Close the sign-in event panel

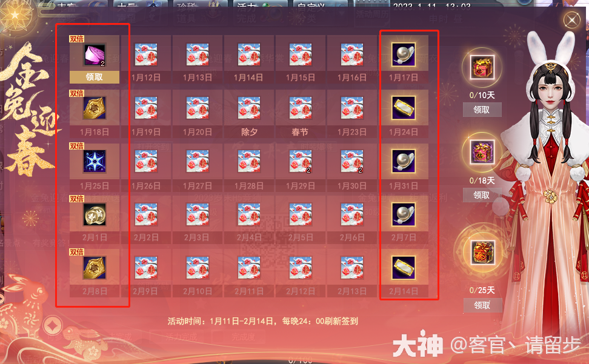pyautogui.click(x=571, y=19)
